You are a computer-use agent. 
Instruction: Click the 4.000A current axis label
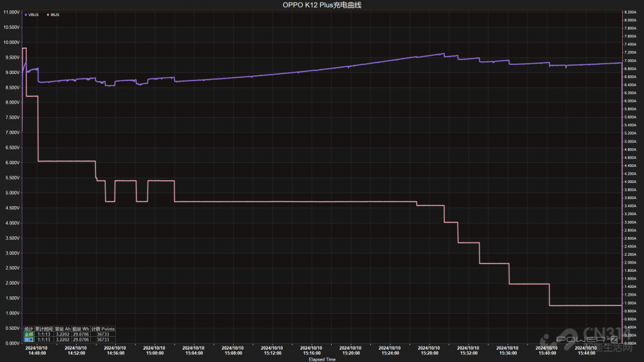[x=630, y=182]
